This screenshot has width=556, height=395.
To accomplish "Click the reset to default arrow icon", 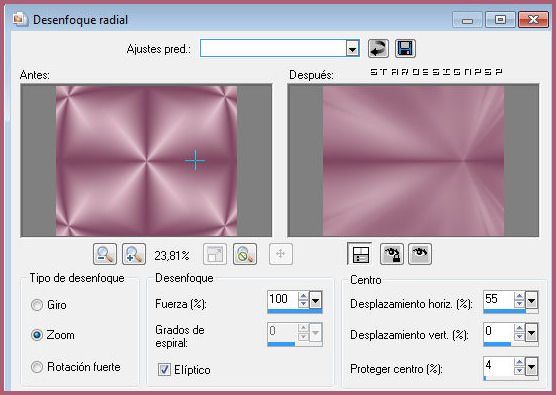I will 378,48.
